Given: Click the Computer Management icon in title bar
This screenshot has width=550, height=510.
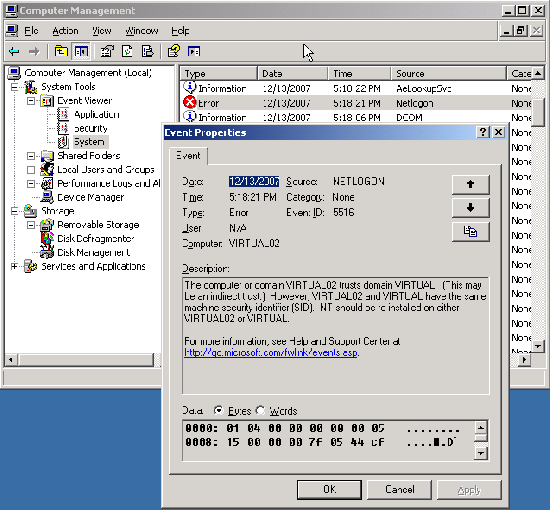Looking at the screenshot, I should 11,11.
